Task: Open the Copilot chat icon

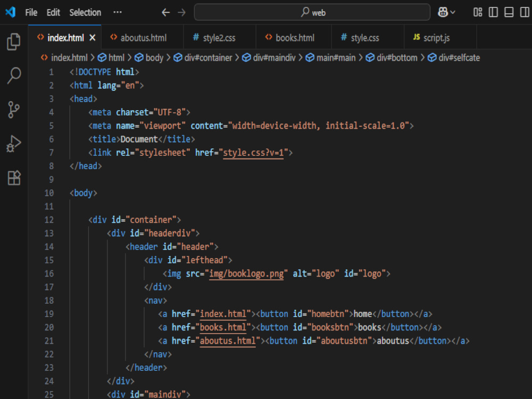Action: coord(443,12)
